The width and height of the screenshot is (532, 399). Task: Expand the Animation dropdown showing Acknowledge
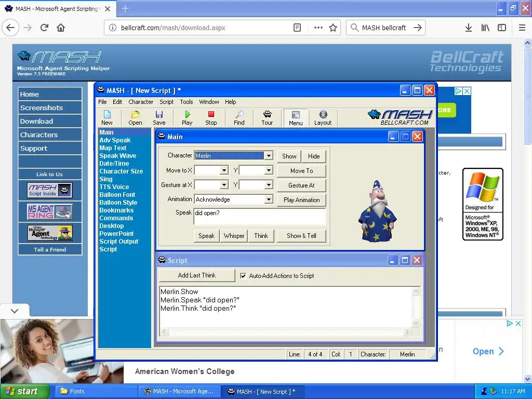click(269, 199)
